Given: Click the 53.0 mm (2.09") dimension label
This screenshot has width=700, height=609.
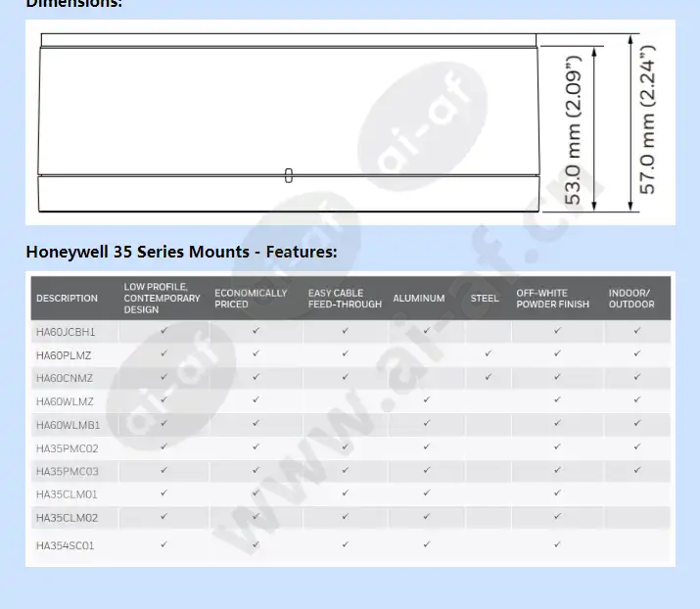Looking at the screenshot, I should pyautogui.click(x=573, y=130).
